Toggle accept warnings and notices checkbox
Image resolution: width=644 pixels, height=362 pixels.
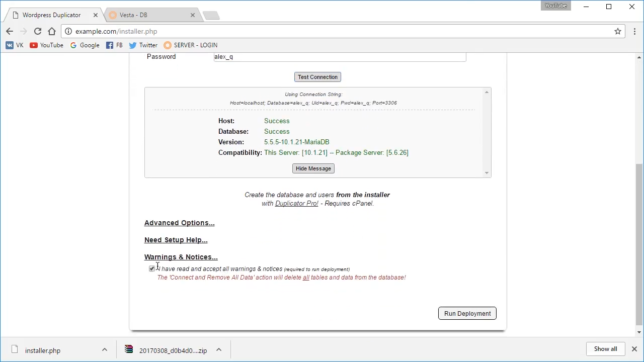[x=152, y=269]
